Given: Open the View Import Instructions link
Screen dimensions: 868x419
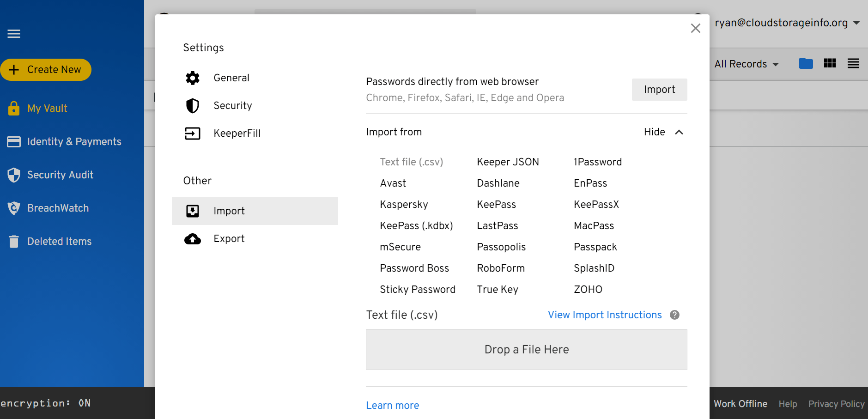Looking at the screenshot, I should click(605, 315).
